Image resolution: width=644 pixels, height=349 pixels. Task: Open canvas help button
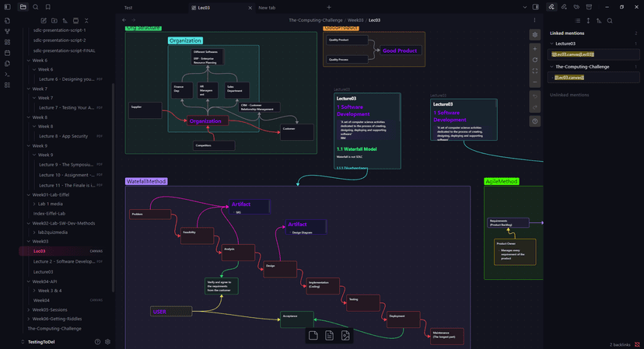click(535, 121)
